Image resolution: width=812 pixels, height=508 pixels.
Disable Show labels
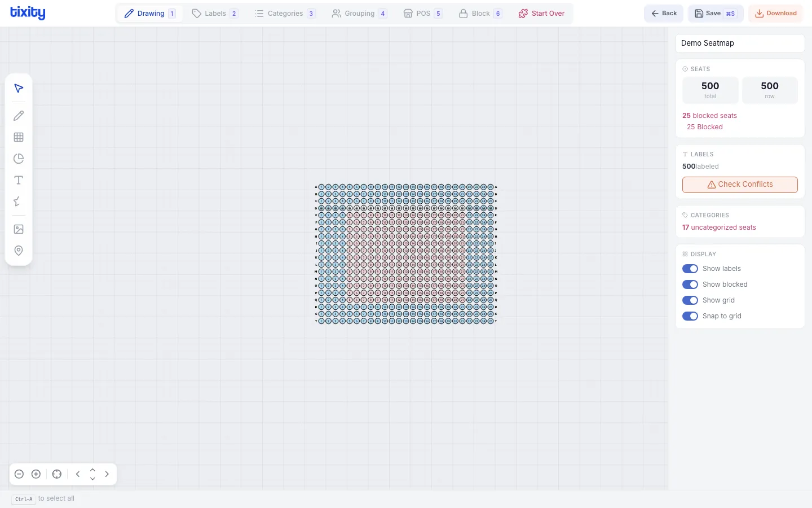[x=690, y=269]
